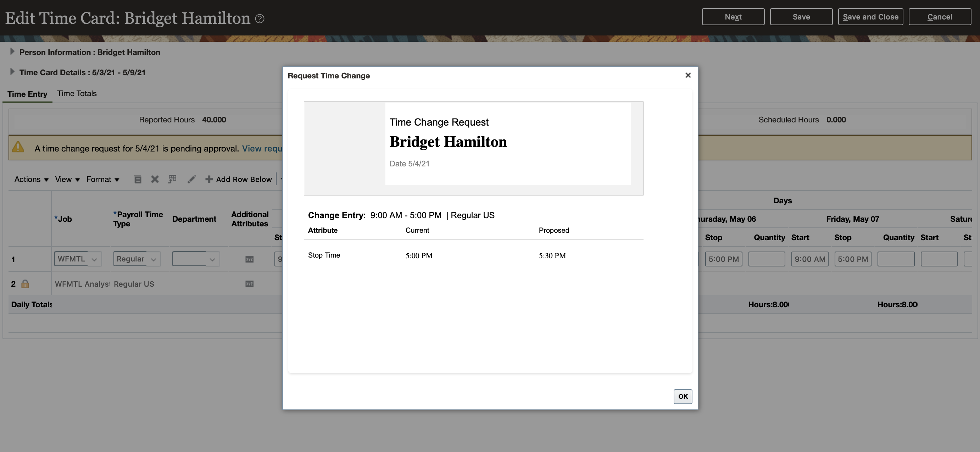Click the table export icon in the toolbar
The width and height of the screenshot is (980, 452).
pos(172,180)
